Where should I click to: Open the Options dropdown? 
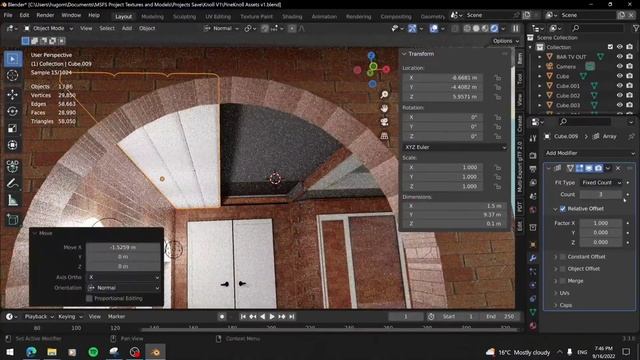[x=505, y=41]
